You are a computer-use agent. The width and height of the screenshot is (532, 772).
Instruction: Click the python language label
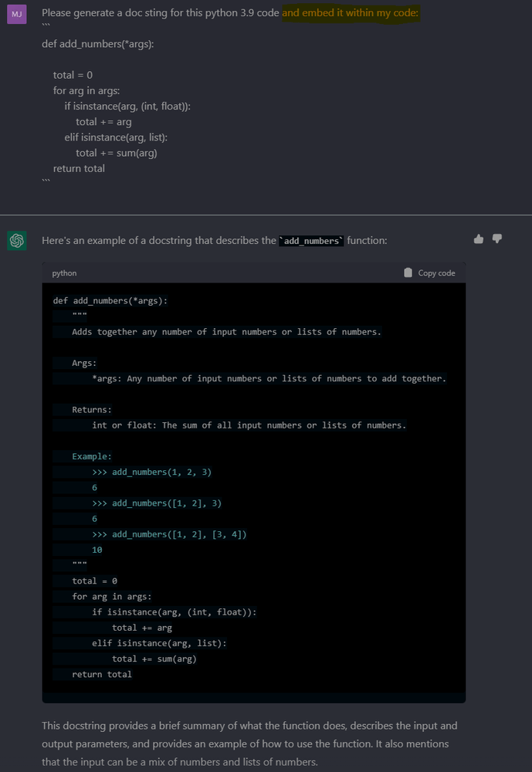pos(65,273)
